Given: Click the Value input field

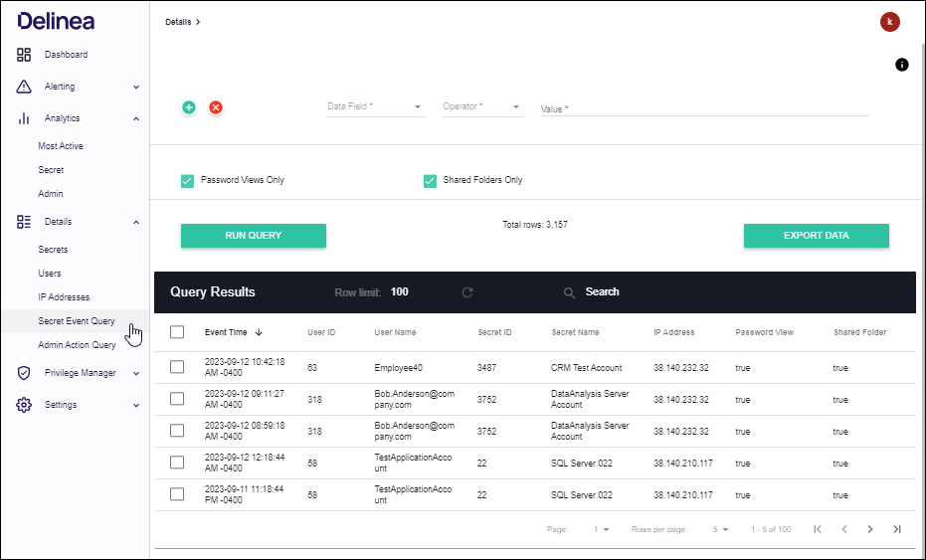Looking at the screenshot, I should (704, 108).
